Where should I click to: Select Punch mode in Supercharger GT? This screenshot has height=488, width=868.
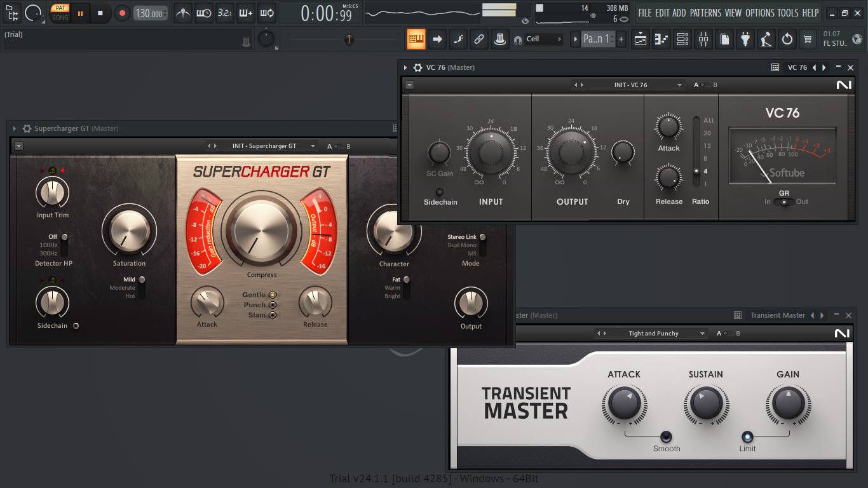coord(273,305)
